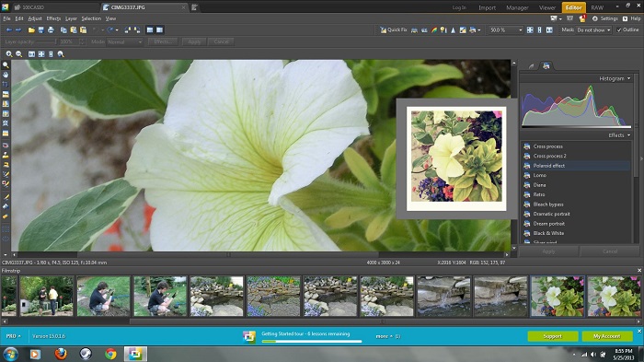Open the File menu
644x362 pixels.
point(6,18)
